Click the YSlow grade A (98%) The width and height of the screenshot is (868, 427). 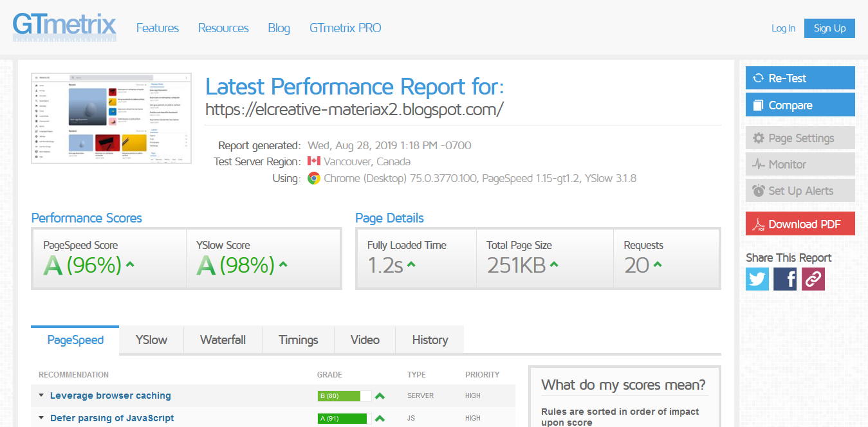(x=235, y=265)
